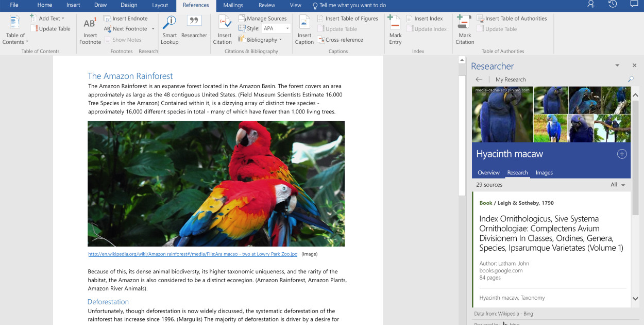The width and height of the screenshot is (644, 325).
Task: Click The Amazon Rainforest title heading
Action: pyautogui.click(x=130, y=76)
